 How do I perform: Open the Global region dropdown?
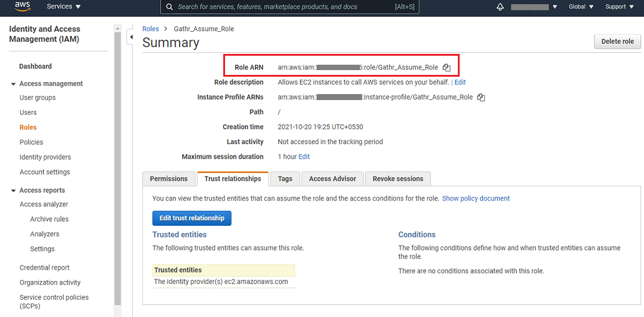pyautogui.click(x=581, y=7)
